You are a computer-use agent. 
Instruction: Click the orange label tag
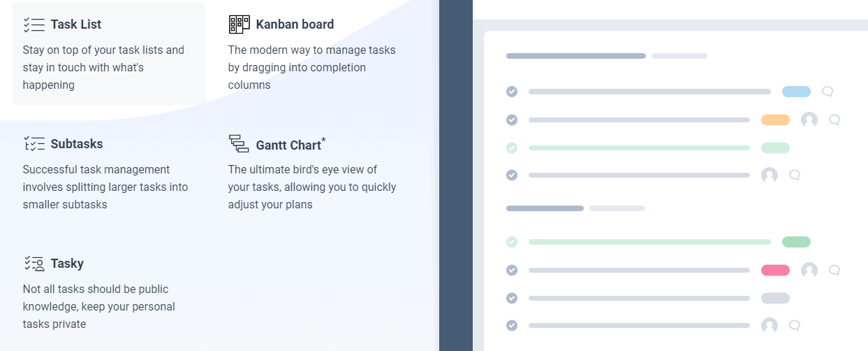[x=775, y=120]
